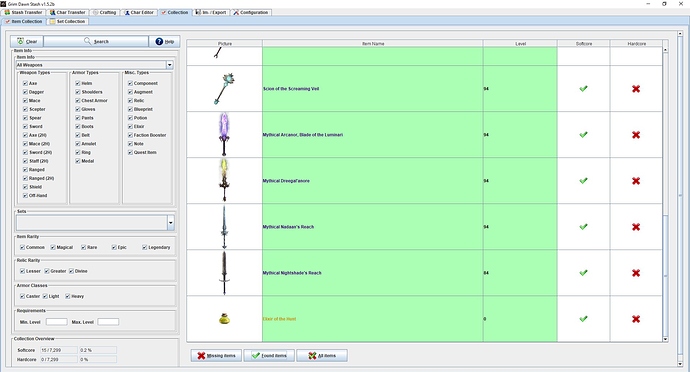The image size is (690, 372).
Task: Sort by Level column header
Action: [520, 44]
